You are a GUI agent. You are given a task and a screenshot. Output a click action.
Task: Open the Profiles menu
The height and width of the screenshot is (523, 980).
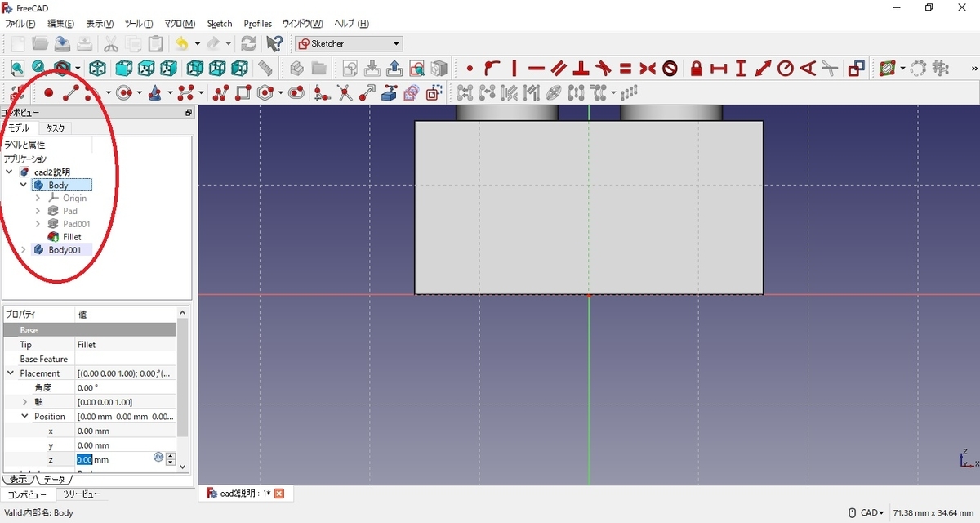tap(258, 24)
